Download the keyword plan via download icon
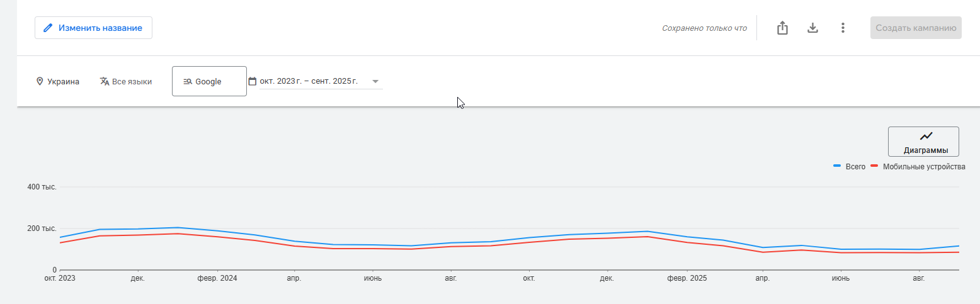 (812, 28)
